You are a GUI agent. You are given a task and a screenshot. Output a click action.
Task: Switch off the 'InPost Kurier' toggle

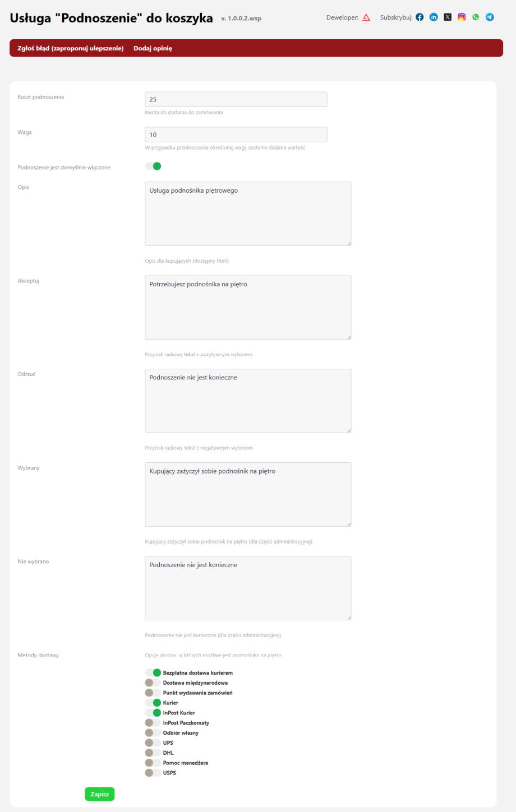(153, 713)
